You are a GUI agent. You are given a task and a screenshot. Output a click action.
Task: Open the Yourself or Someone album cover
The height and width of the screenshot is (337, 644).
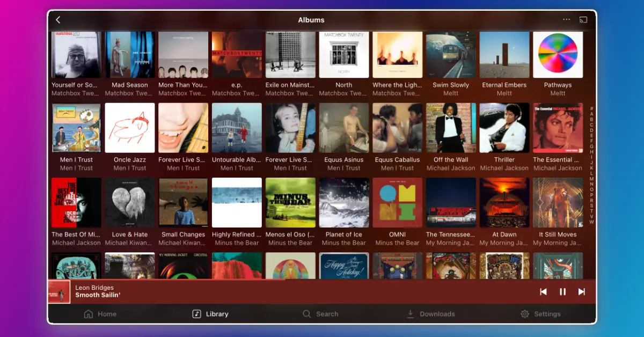[76, 55]
